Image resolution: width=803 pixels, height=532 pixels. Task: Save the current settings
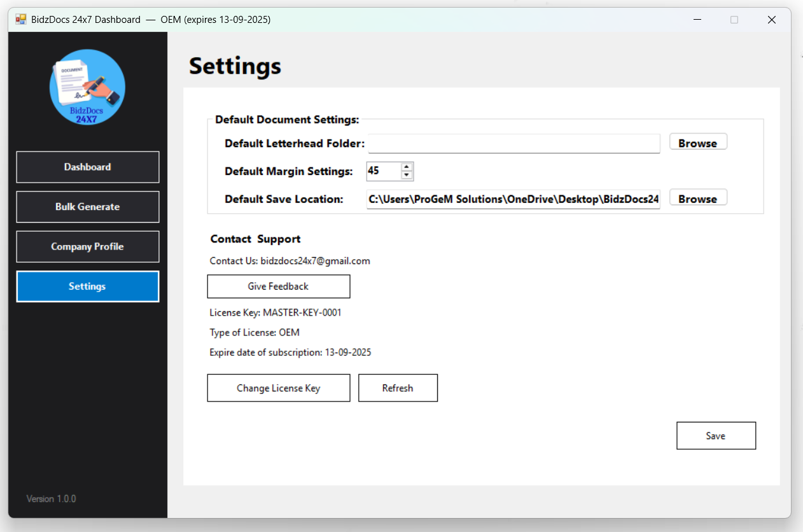coord(716,435)
